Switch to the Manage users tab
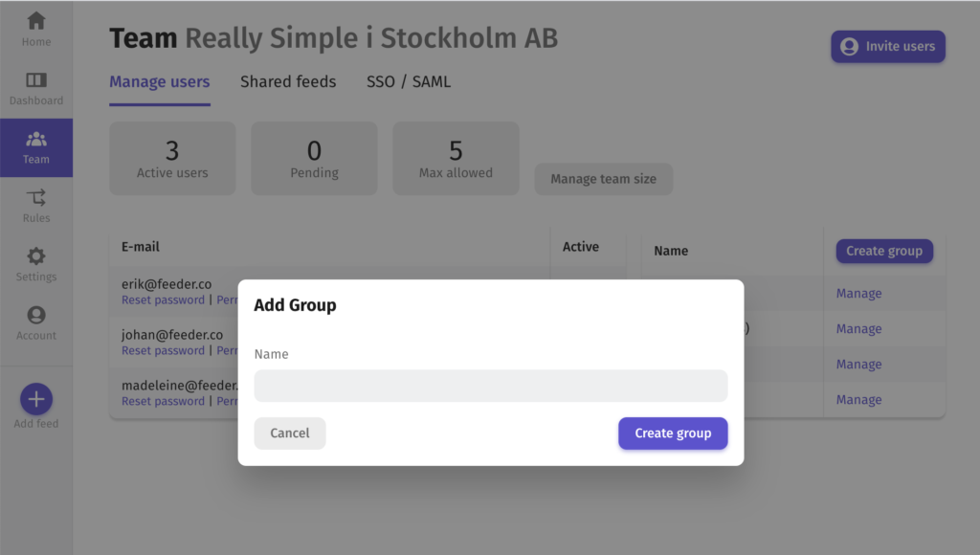Image resolution: width=980 pixels, height=555 pixels. point(160,82)
